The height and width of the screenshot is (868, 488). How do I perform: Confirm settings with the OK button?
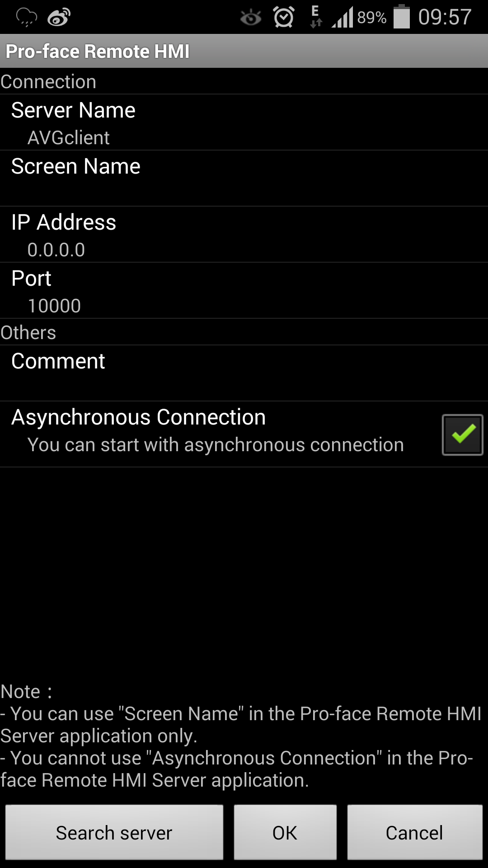pos(285,832)
